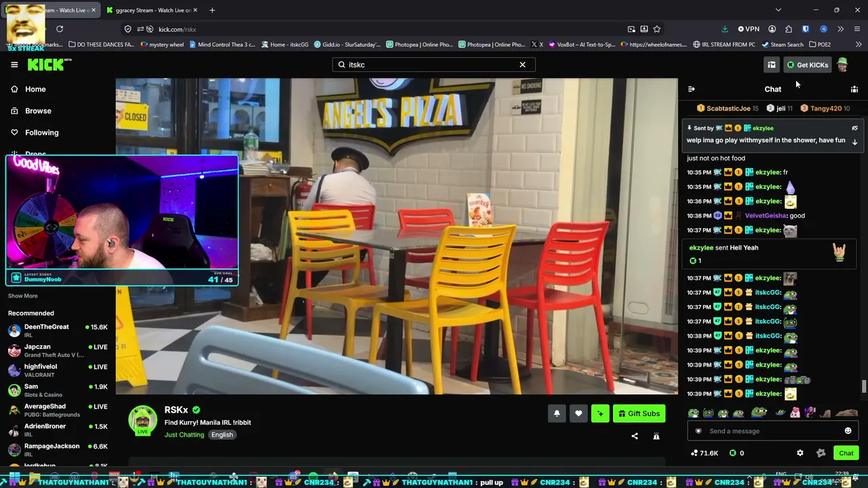Image resolution: width=868 pixels, height=488 pixels.
Task: Open chat settings gear
Action: [x=800, y=453]
